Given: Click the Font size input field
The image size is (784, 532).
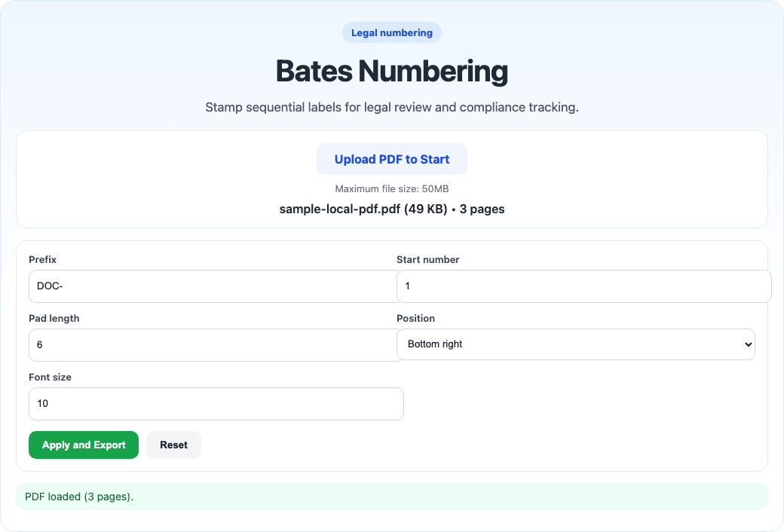Looking at the screenshot, I should 216,404.
